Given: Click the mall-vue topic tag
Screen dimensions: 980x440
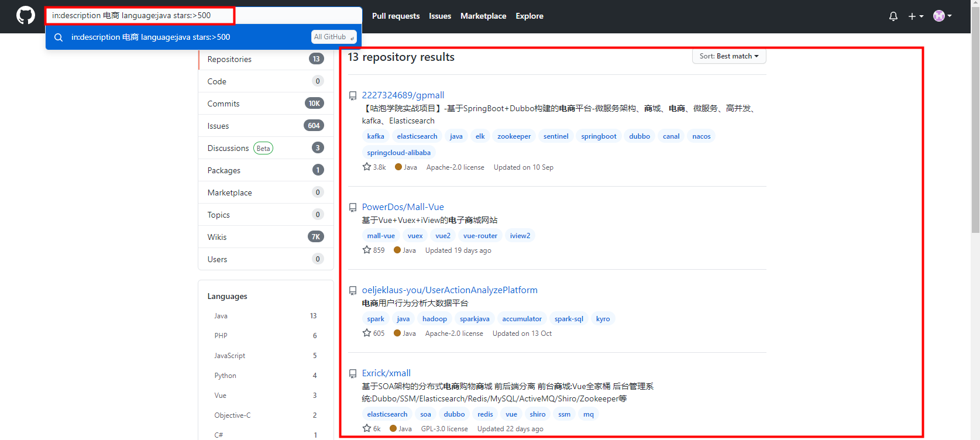Looking at the screenshot, I should (381, 236).
